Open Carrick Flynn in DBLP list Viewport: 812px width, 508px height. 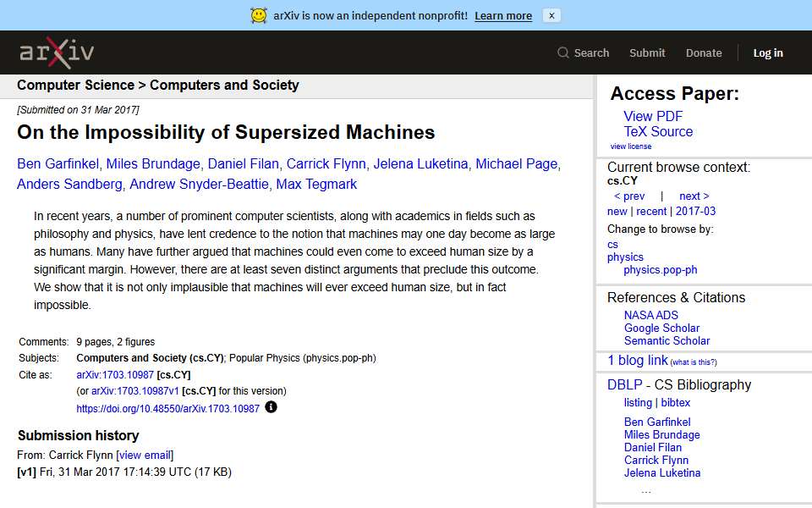click(656, 461)
